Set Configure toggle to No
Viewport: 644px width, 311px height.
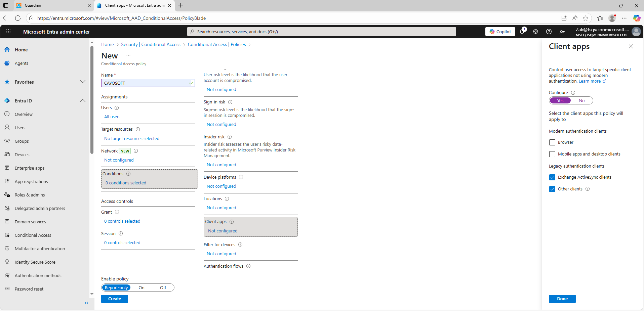pyautogui.click(x=581, y=101)
